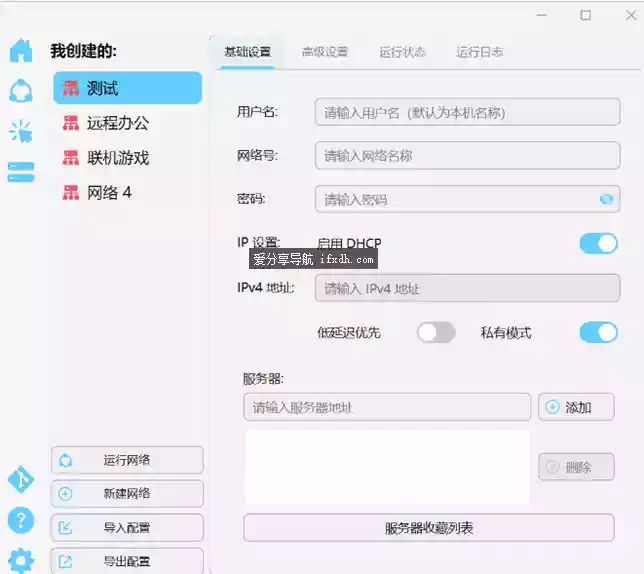Enable the 低延迟优先 switch

pyautogui.click(x=436, y=332)
